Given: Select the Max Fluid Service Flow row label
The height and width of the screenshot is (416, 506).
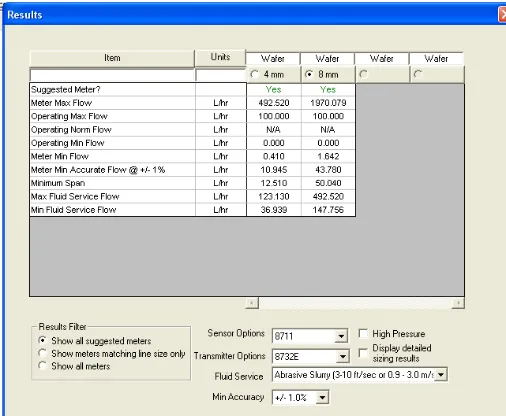Looking at the screenshot, I should coord(75,196).
